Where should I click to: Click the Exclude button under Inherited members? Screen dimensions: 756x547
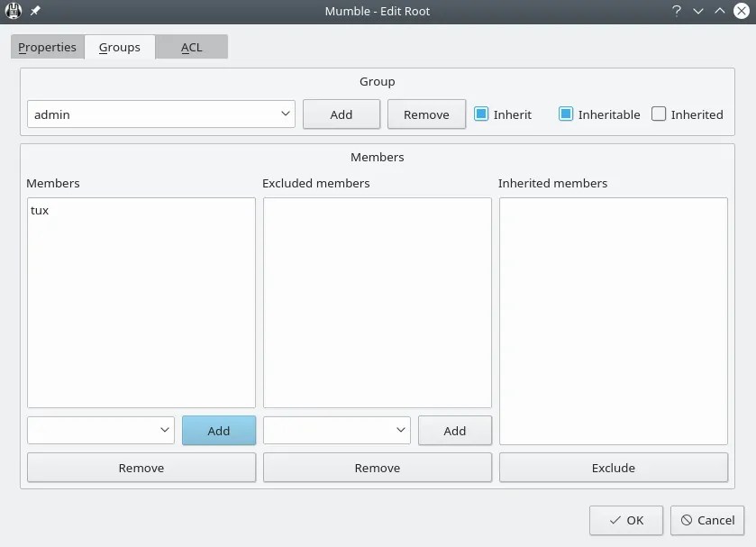(x=613, y=468)
